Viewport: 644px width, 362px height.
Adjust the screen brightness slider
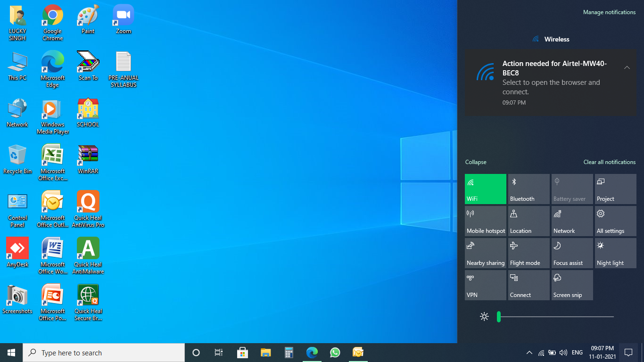click(x=555, y=317)
